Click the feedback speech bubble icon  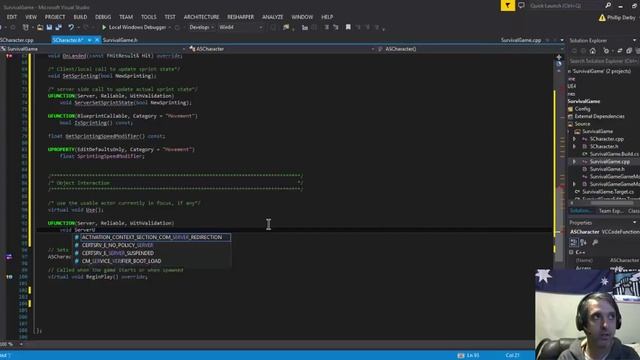pos(521,5)
